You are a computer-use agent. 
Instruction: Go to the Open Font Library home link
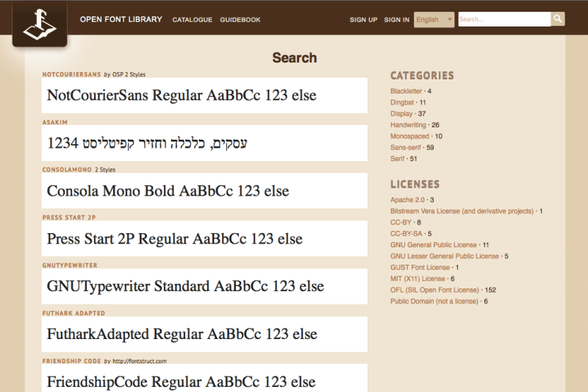121,20
